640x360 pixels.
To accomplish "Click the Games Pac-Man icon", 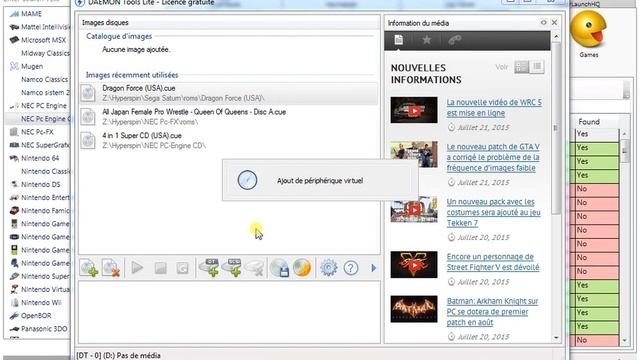I will (x=589, y=29).
